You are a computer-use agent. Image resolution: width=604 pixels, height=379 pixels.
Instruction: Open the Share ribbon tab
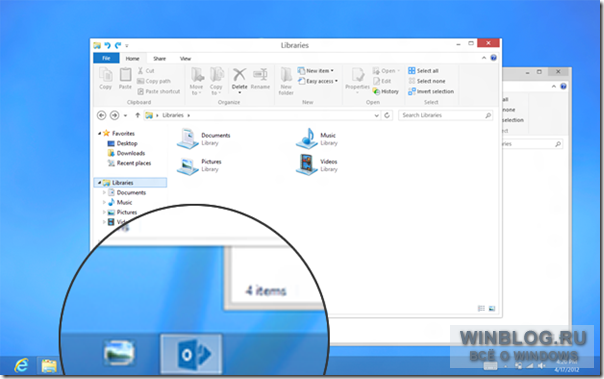point(159,59)
